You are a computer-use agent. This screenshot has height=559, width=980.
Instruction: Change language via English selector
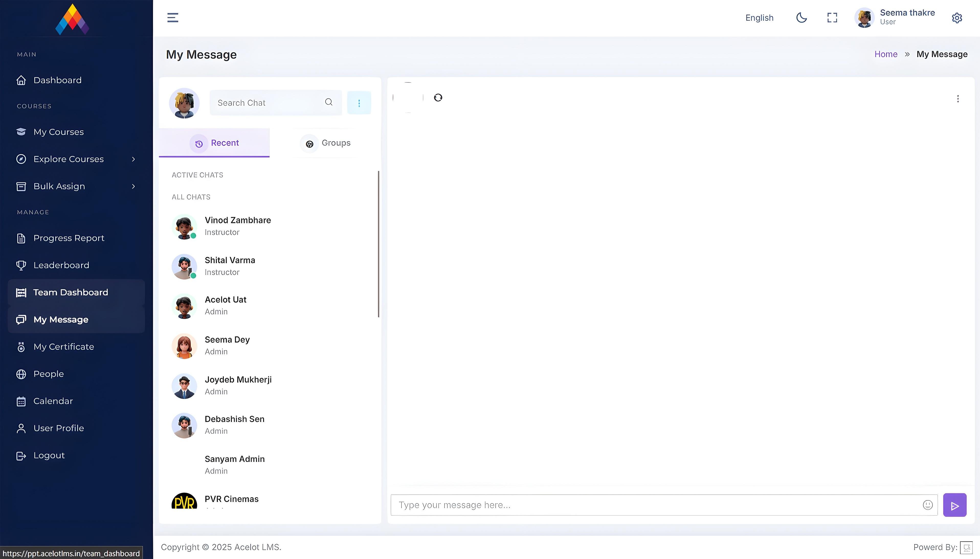[x=759, y=18]
